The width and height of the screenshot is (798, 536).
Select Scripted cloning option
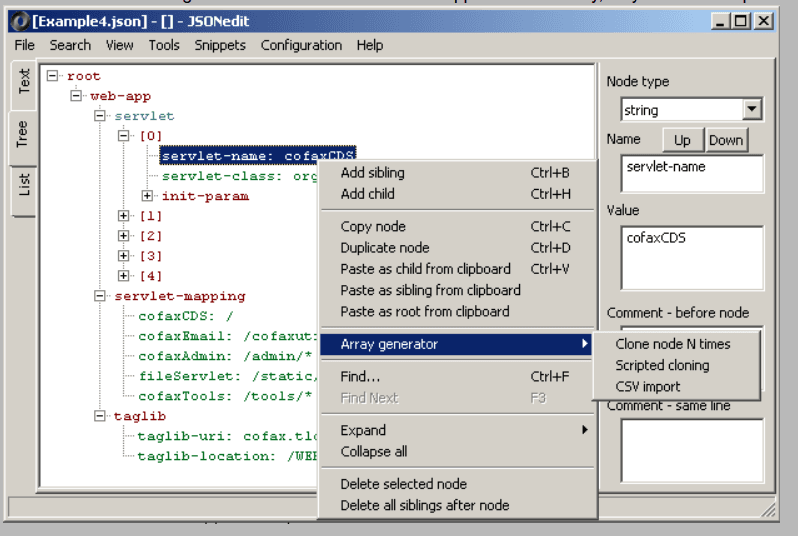pyautogui.click(x=662, y=365)
